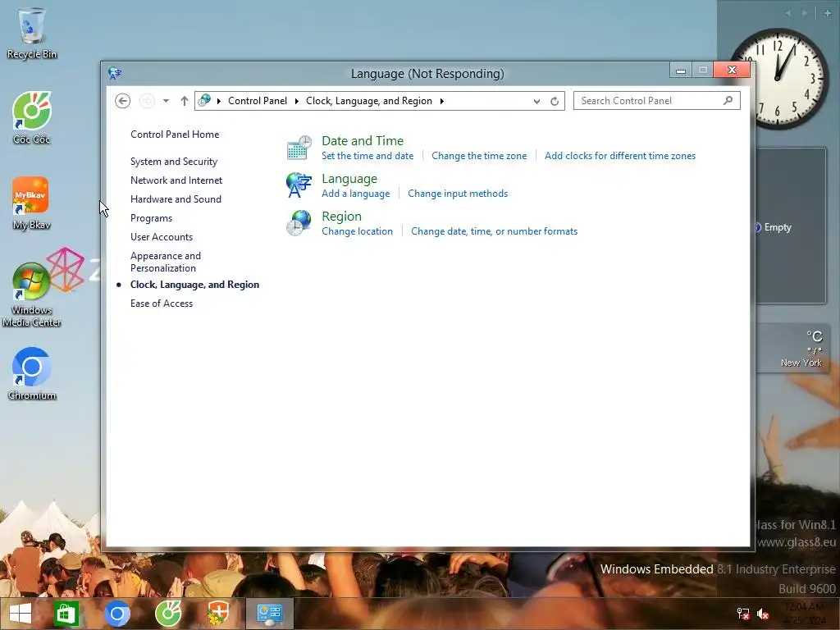Open Chromium from the taskbar
Image resolution: width=840 pixels, height=630 pixels.
coord(117,614)
